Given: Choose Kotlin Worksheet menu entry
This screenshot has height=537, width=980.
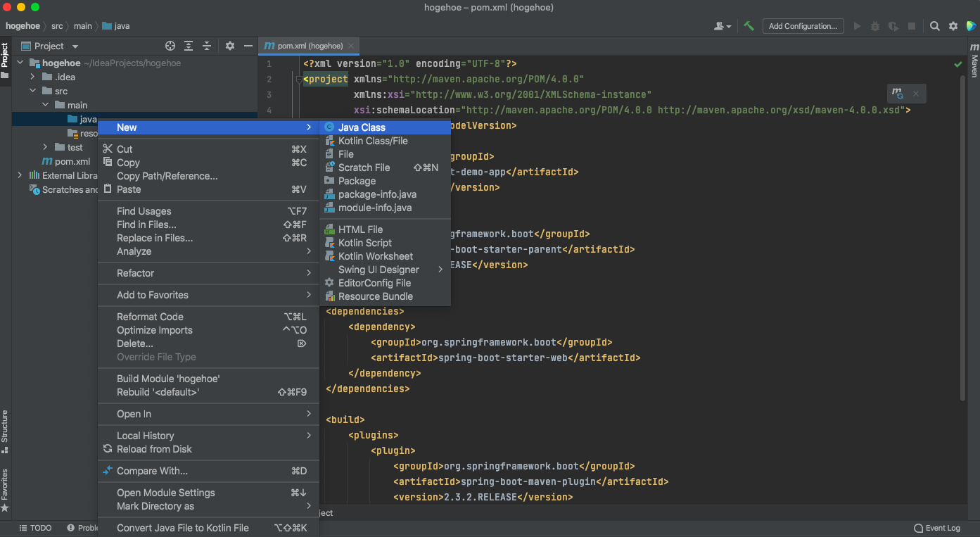Looking at the screenshot, I should 385,256.
